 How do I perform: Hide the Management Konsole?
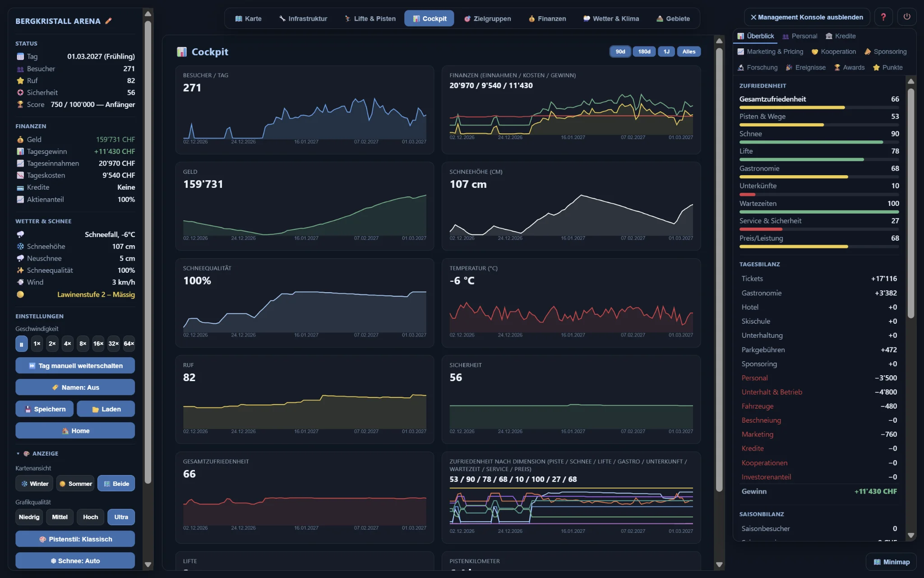click(x=807, y=17)
